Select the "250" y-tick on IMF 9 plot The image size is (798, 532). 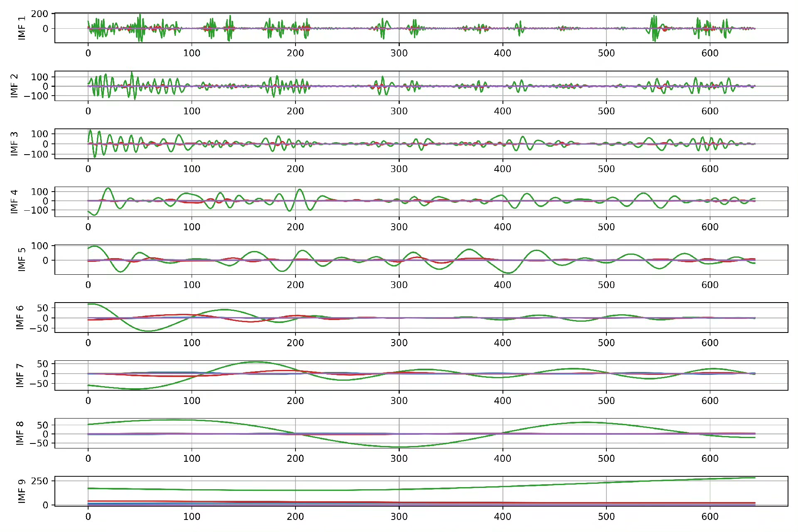[x=39, y=481]
